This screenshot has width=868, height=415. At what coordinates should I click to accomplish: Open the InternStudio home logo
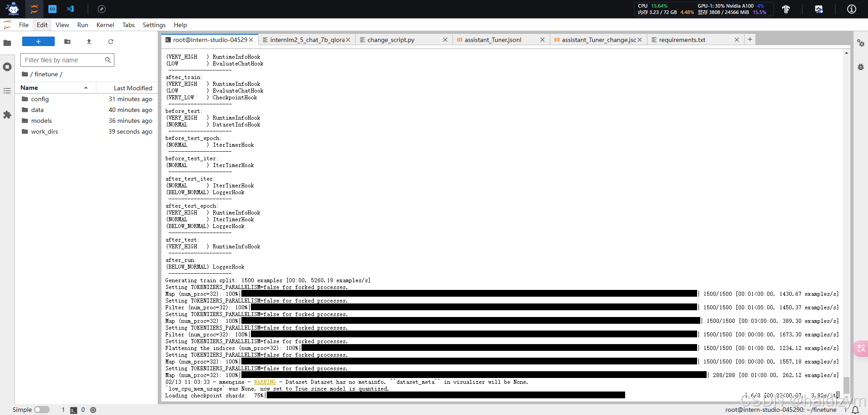[x=13, y=9]
